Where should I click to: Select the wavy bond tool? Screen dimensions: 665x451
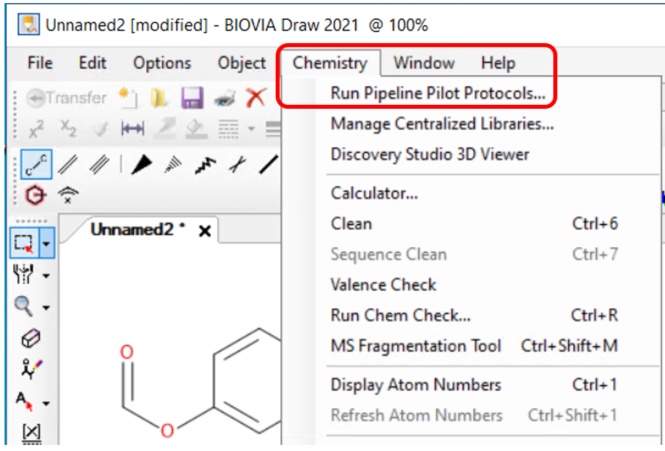pos(205,165)
